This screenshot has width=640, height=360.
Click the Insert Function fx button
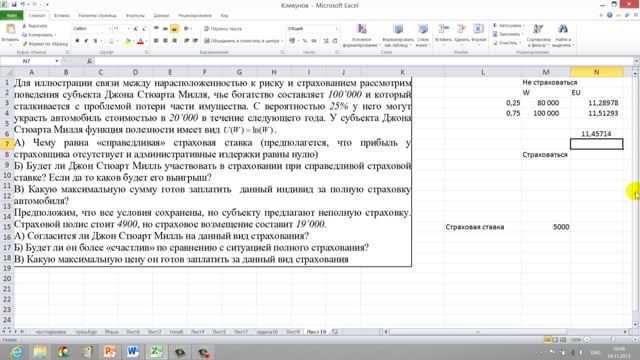click(x=89, y=61)
